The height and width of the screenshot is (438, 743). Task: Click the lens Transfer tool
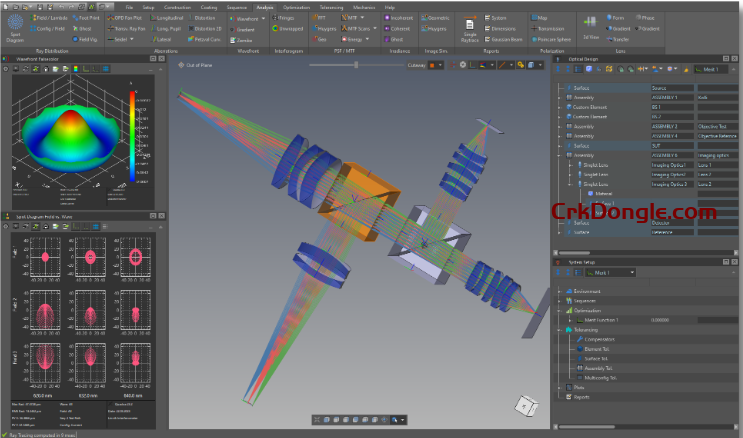pos(617,39)
